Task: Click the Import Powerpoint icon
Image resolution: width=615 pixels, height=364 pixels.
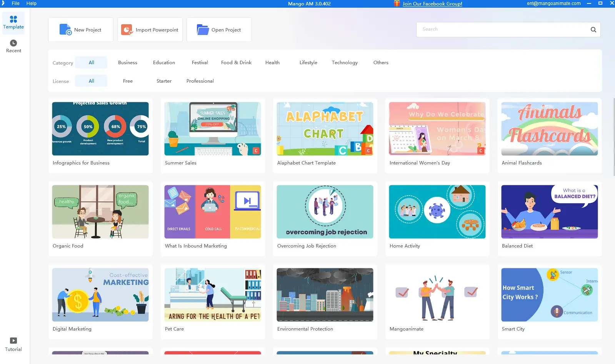Action: 127,30
